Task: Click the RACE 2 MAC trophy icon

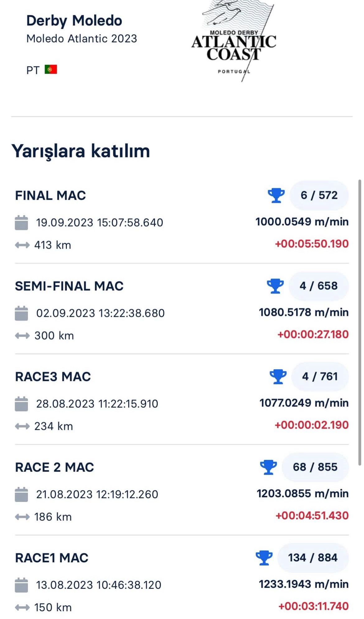Action: (268, 467)
